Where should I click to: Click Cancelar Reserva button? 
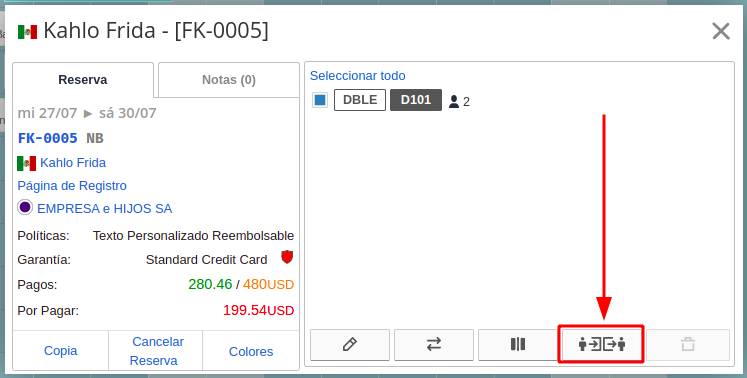click(155, 351)
